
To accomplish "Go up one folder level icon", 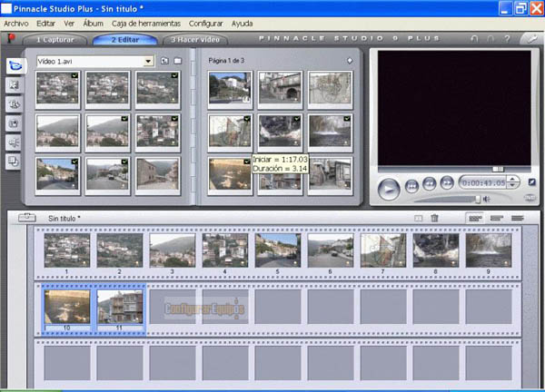I will click(x=164, y=61).
